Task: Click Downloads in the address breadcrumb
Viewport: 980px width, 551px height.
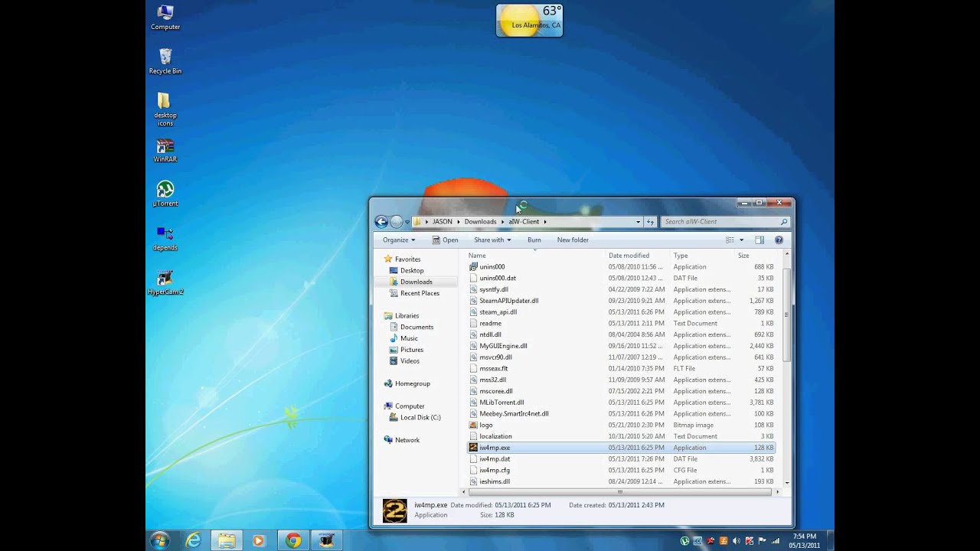Action: pyautogui.click(x=480, y=222)
